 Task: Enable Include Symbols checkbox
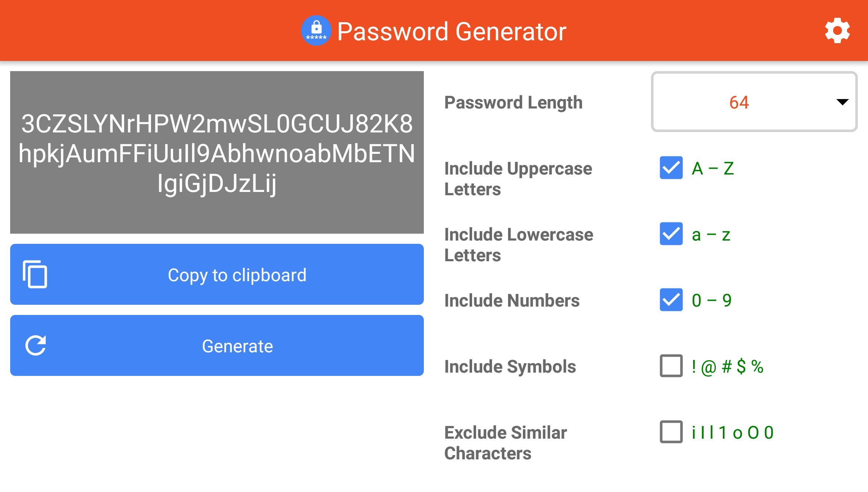671,366
